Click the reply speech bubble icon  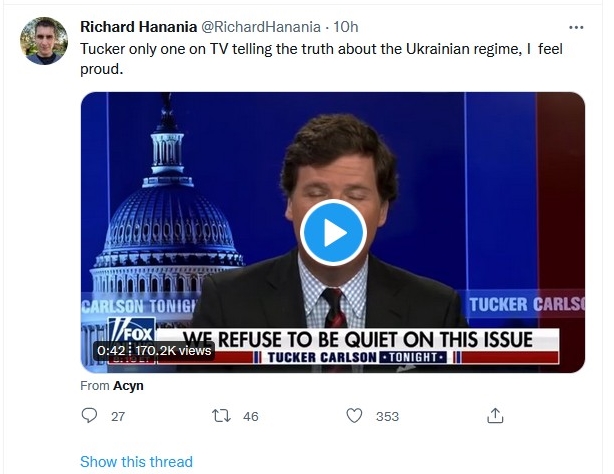89,415
